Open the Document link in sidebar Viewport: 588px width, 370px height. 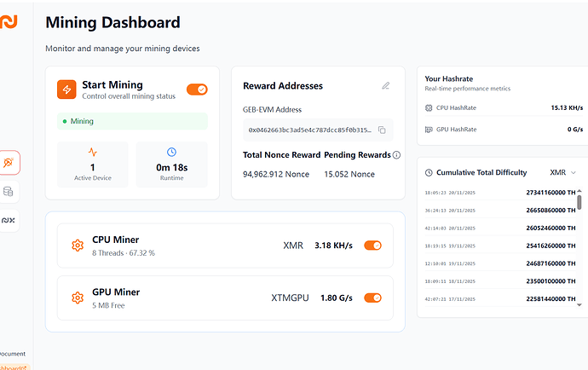12,353
